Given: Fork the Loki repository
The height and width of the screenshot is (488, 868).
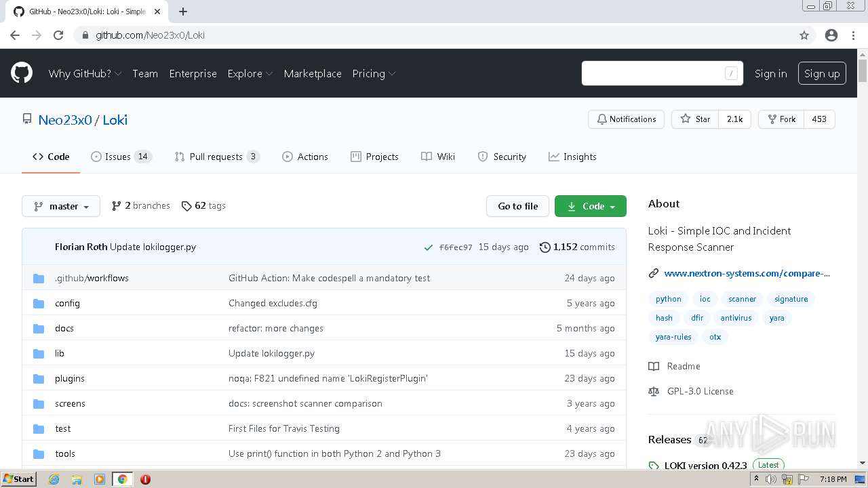Looking at the screenshot, I should [x=781, y=119].
